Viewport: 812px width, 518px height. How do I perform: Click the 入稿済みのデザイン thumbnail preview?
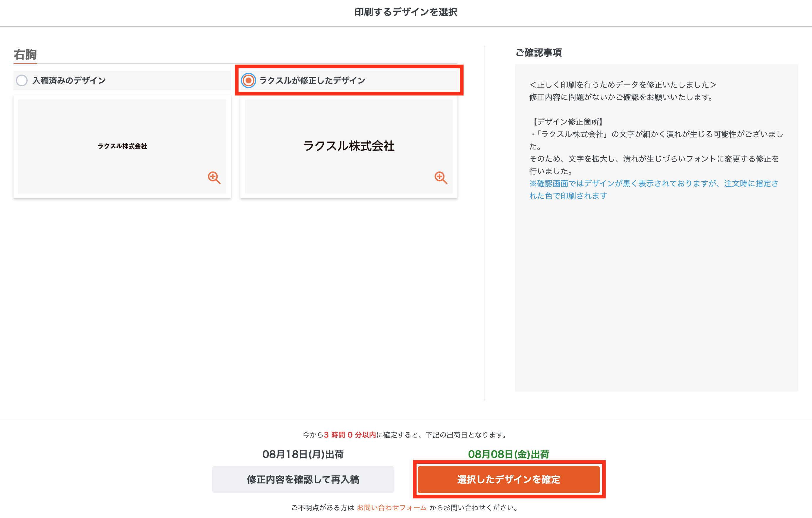click(x=122, y=146)
